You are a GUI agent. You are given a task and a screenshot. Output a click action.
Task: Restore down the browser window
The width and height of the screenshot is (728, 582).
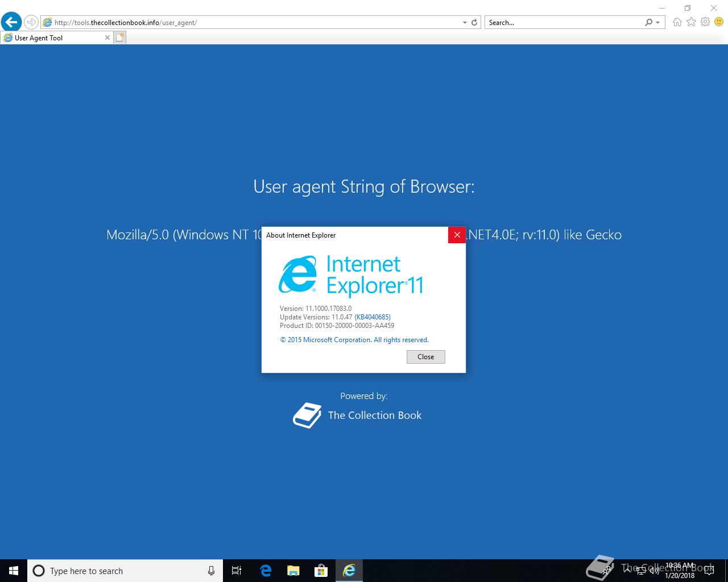pos(688,8)
